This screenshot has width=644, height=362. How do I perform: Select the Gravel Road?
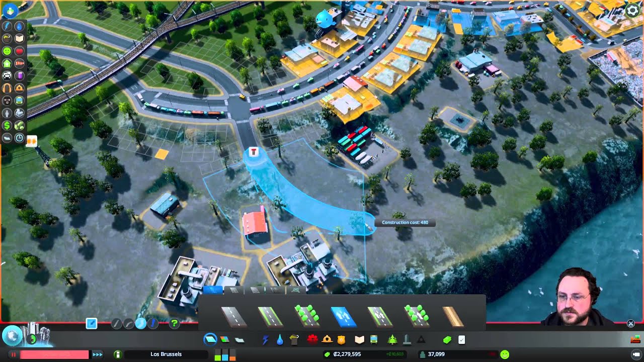tap(453, 317)
